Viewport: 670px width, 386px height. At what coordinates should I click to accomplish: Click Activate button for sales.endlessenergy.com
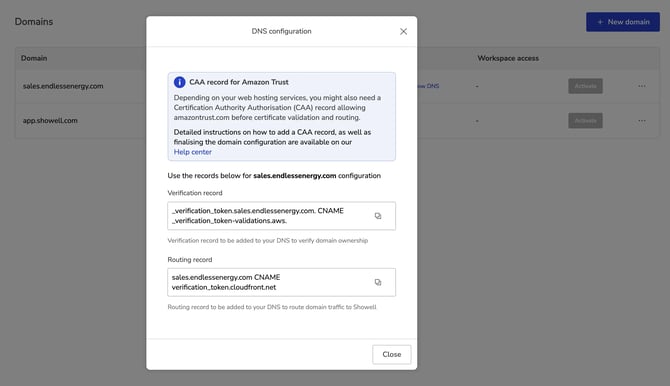click(x=585, y=86)
